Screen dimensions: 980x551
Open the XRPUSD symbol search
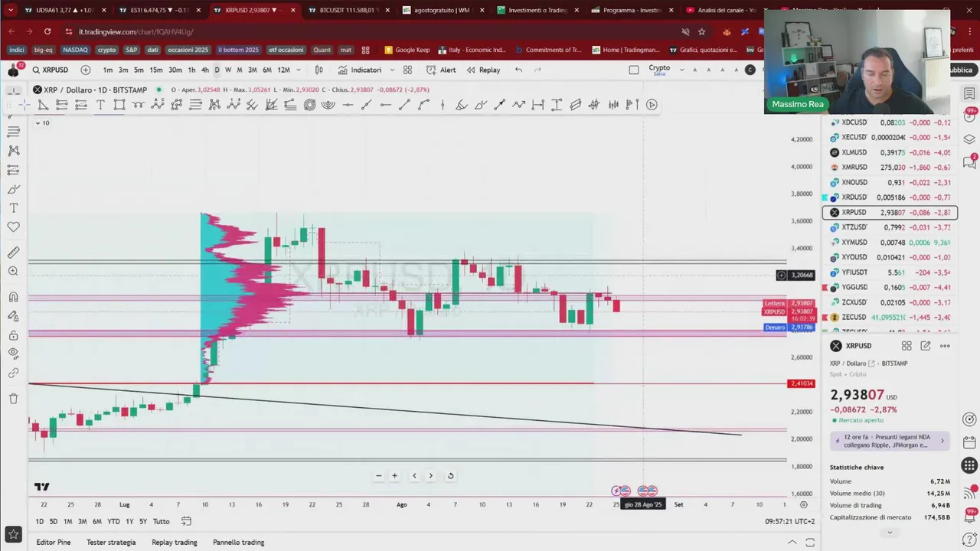coord(51,70)
